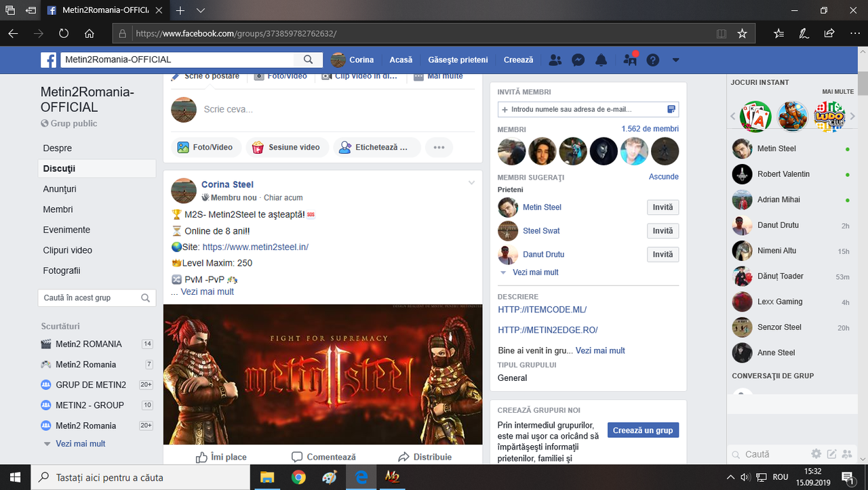The height and width of the screenshot is (490, 868).
Task: Like the post with Îmi place
Action: tap(221, 457)
